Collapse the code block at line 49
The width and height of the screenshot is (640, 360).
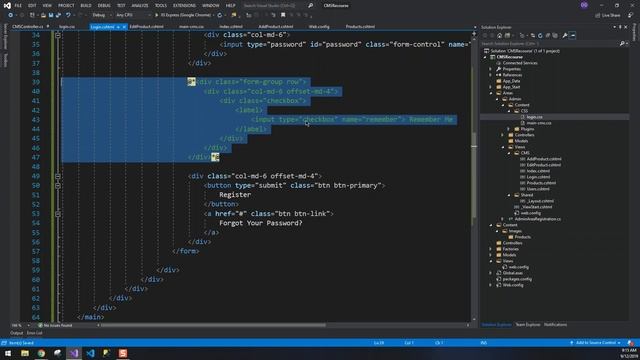pos(58,176)
